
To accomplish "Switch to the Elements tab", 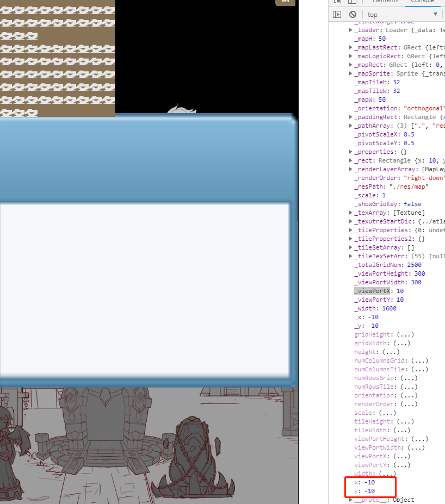I will tap(385, 1).
